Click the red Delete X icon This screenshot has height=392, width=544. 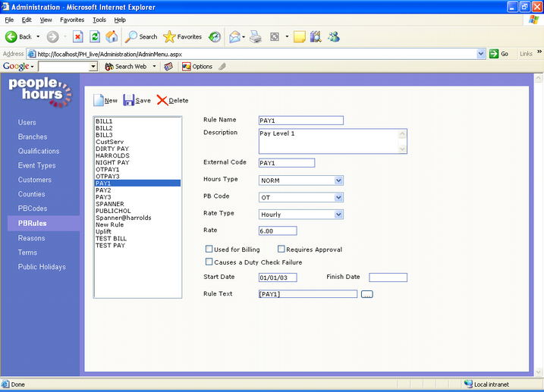pos(162,100)
